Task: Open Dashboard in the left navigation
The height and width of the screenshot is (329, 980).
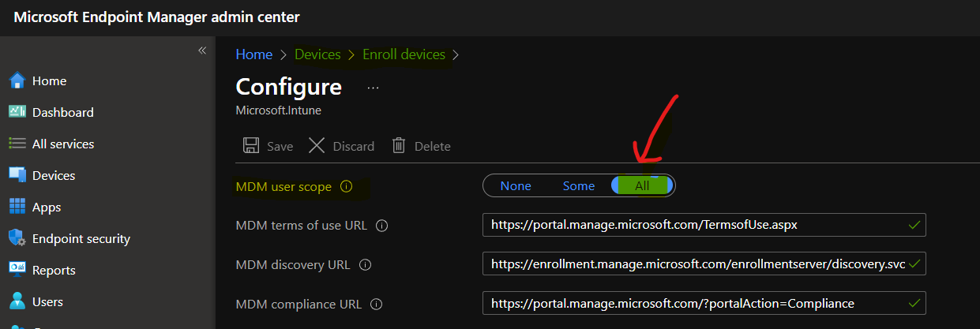Action: (63, 112)
